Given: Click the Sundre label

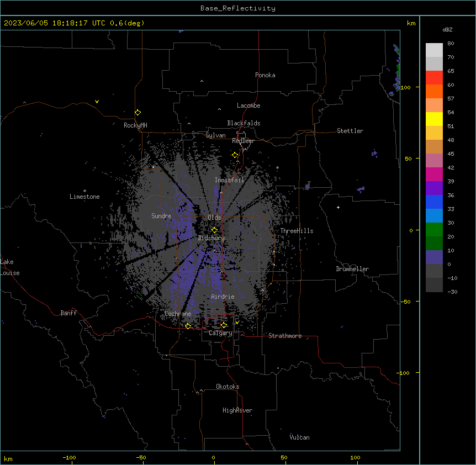Looking at the screenshot, I should [161, 216].
